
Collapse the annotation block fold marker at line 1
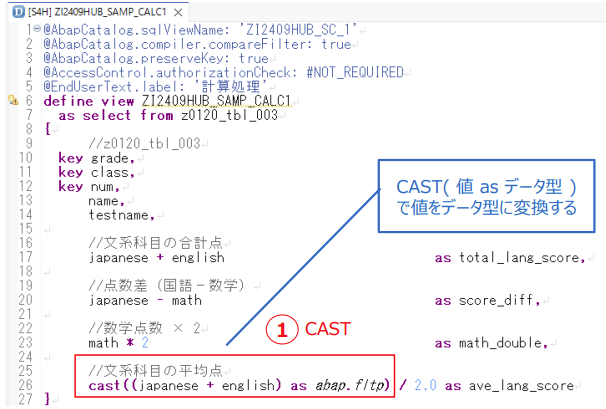point(37,28)
